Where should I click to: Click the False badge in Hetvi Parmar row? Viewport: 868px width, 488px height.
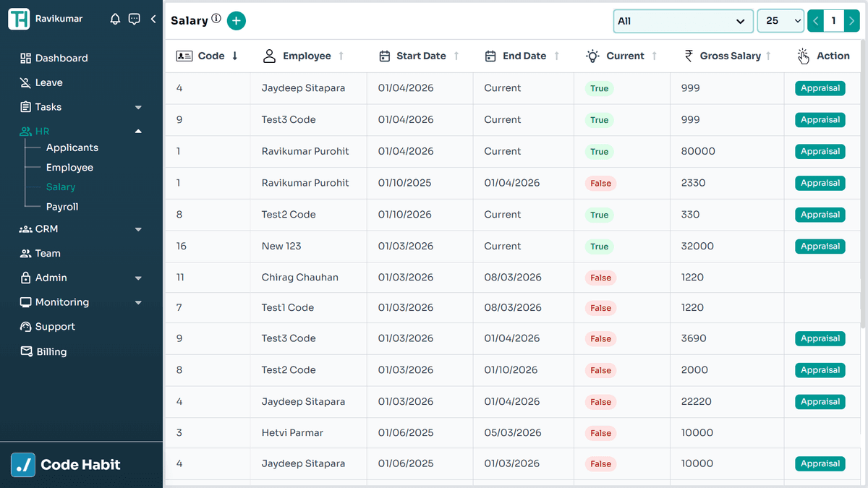(x=600, y=434)
